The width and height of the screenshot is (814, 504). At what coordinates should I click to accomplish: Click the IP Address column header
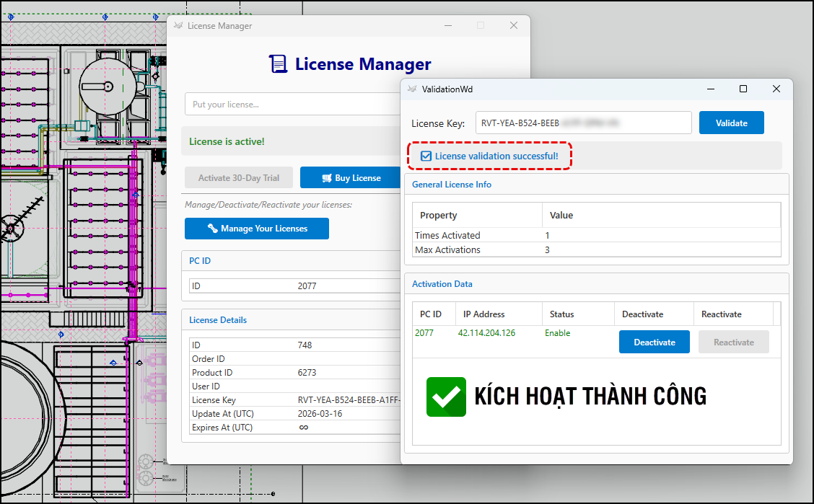[x=484, y=314]
